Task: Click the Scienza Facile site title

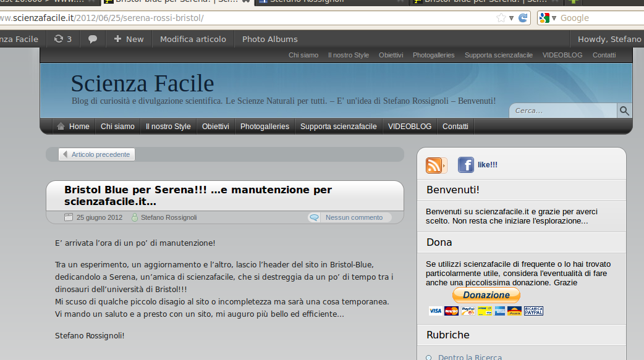Action: click(x=143, y=83)
